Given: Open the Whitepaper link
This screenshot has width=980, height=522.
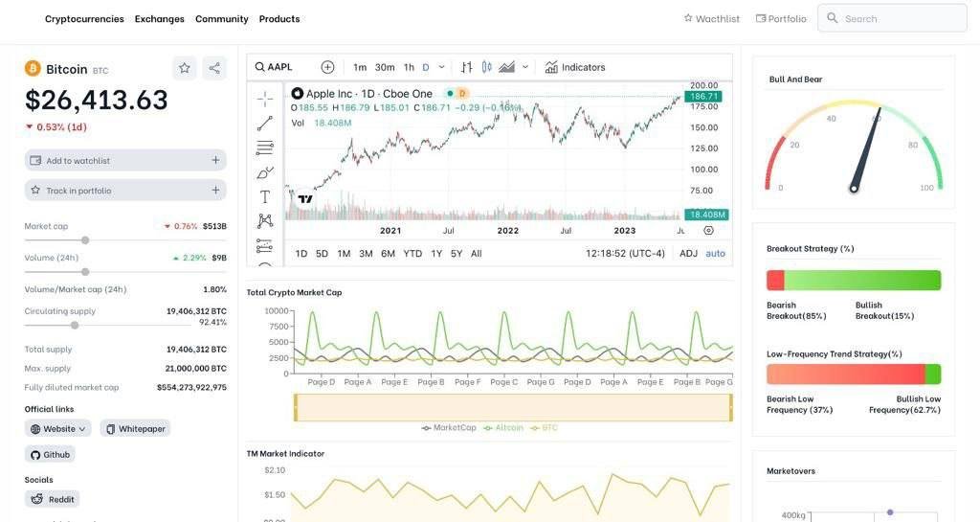Looking at the screenshot, I should pos(135,429).
